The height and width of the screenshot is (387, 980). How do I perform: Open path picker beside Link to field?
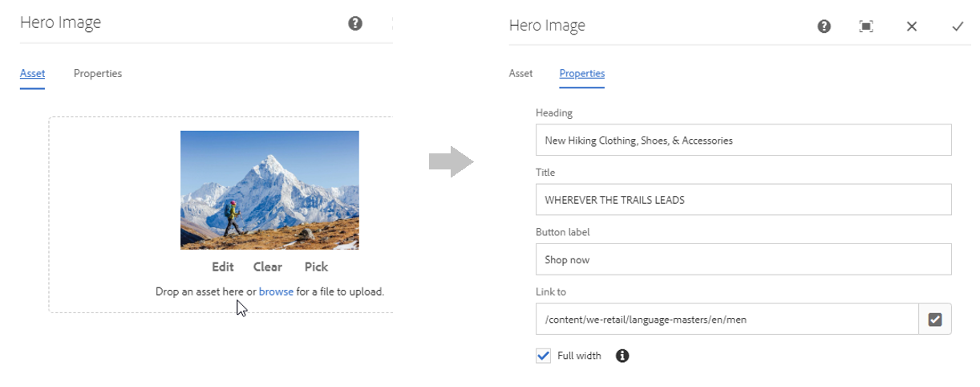coord(934,320)
